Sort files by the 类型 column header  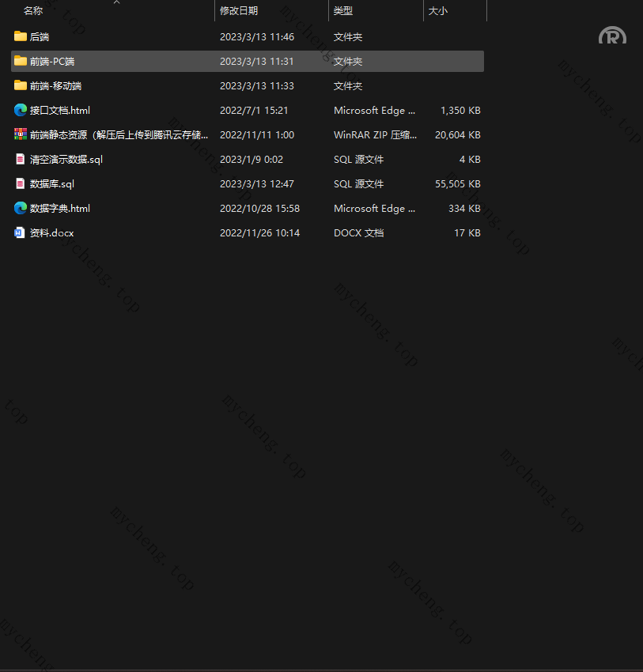(x=343, y=11)
